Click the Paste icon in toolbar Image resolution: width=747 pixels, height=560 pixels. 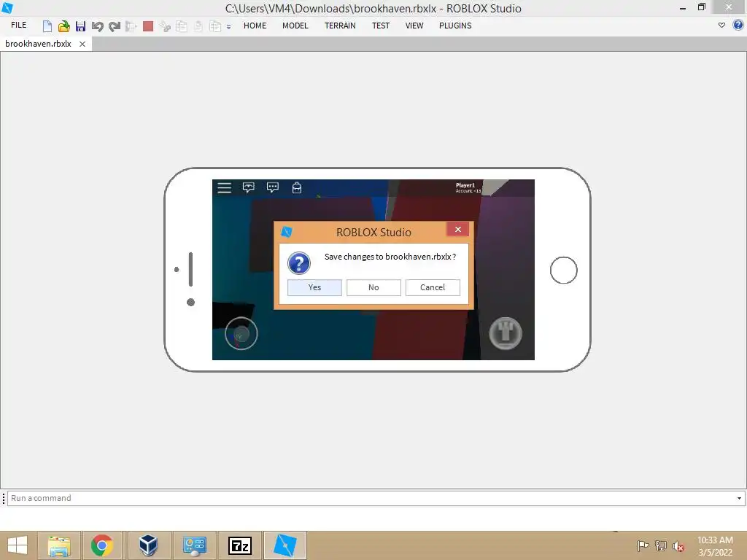point(198,26)
